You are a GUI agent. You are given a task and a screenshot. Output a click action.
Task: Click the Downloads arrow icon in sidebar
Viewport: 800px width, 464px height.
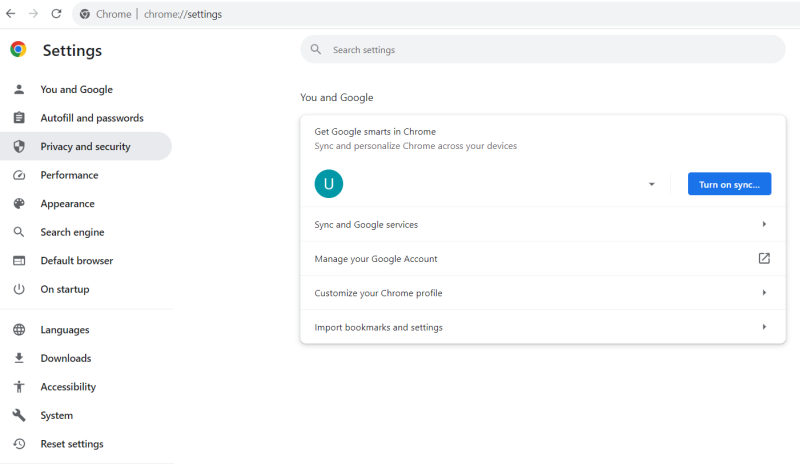[18, 358]
